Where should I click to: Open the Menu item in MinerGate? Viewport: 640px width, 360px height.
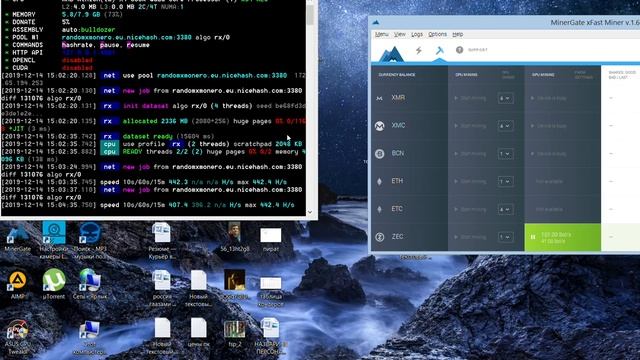click(x=382, y=34)
